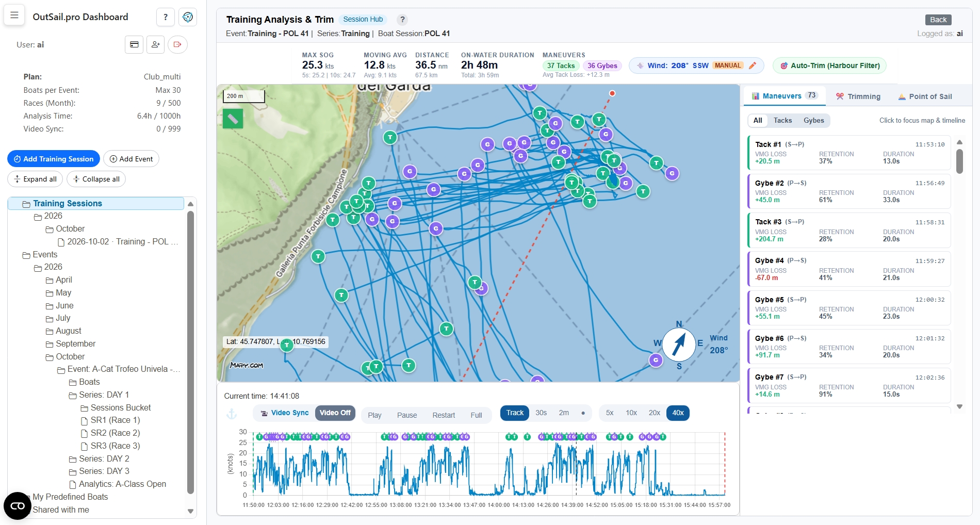Viewport: 980px width, 525px height.
Task: Select the 30s window option
Action: (x=541, y=413)
